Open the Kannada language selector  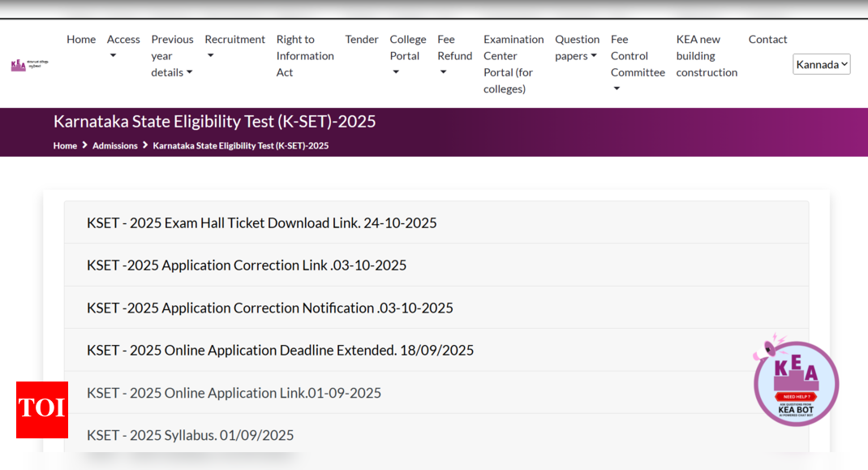[821, 64]
